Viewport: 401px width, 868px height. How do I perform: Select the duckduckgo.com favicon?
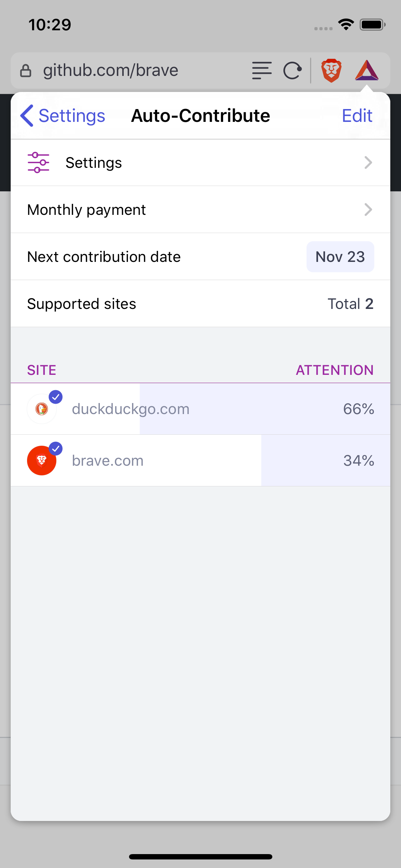42,409
